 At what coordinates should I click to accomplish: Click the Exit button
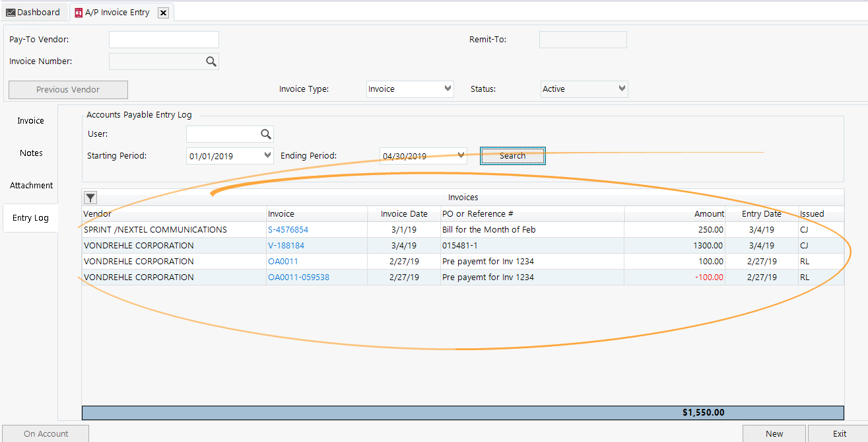tap(838, 433)
